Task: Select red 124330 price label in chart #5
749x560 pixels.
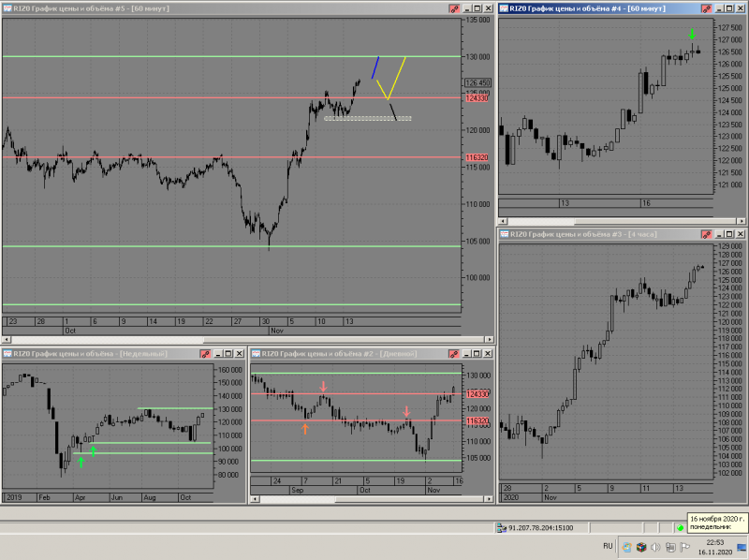Action: coord(477,98)
